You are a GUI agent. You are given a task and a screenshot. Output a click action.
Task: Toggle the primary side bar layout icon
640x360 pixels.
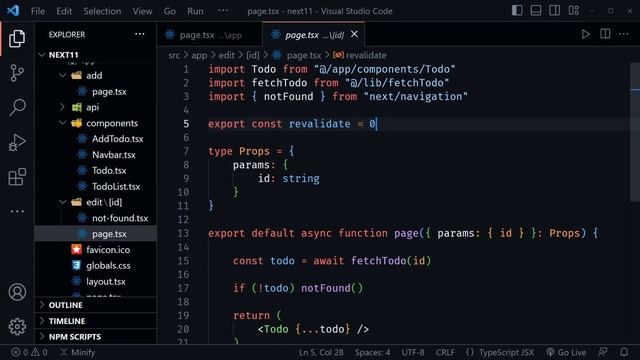(517, 11)
